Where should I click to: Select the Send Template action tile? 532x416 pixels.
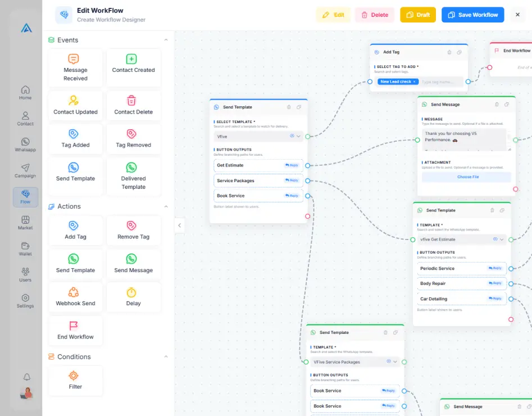75,264
